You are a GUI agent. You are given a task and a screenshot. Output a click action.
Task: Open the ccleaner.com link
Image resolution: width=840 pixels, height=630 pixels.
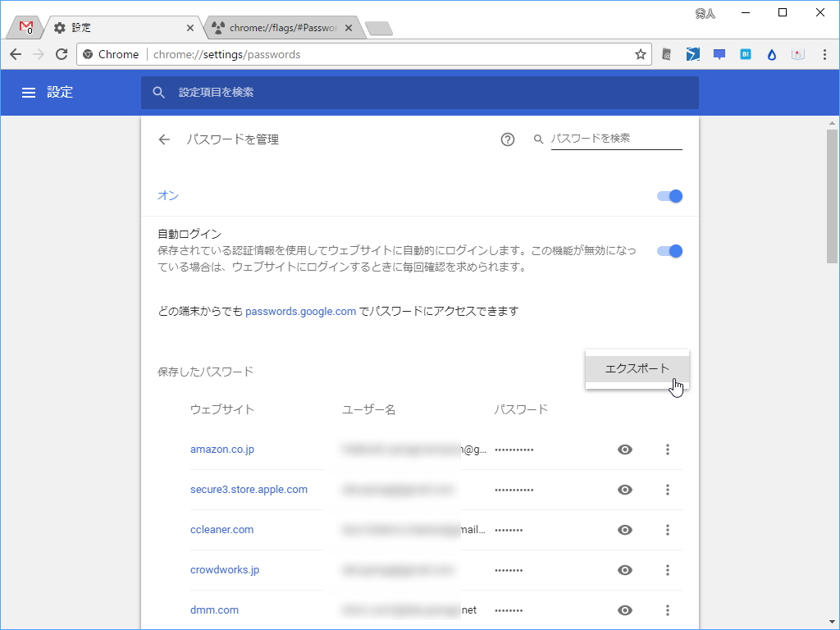221,529
